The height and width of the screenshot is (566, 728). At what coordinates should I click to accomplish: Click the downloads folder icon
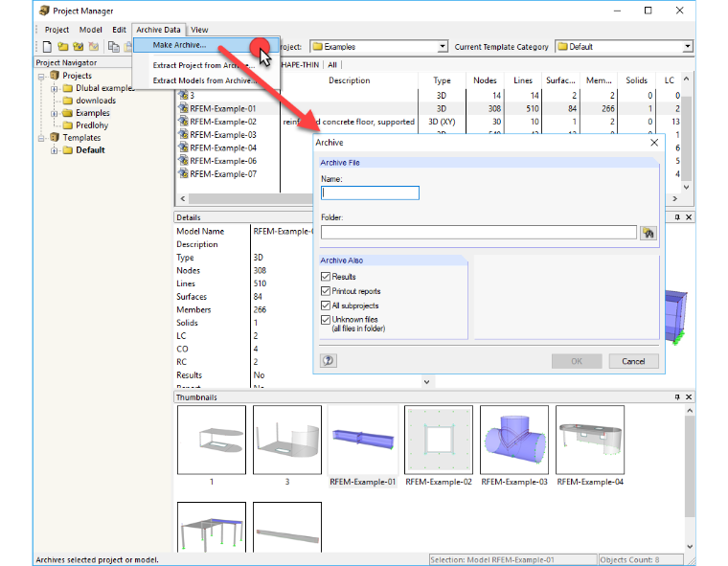pos(68,101)
